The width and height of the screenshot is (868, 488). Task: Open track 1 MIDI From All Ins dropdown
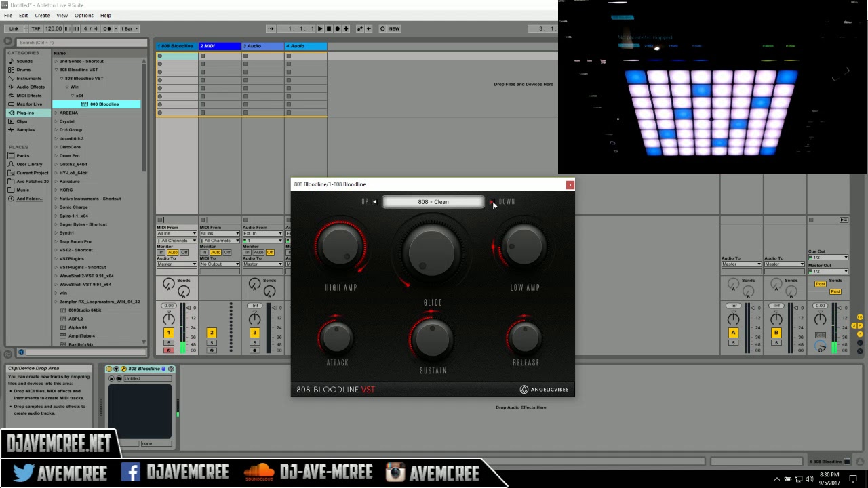tap(176, 233)
